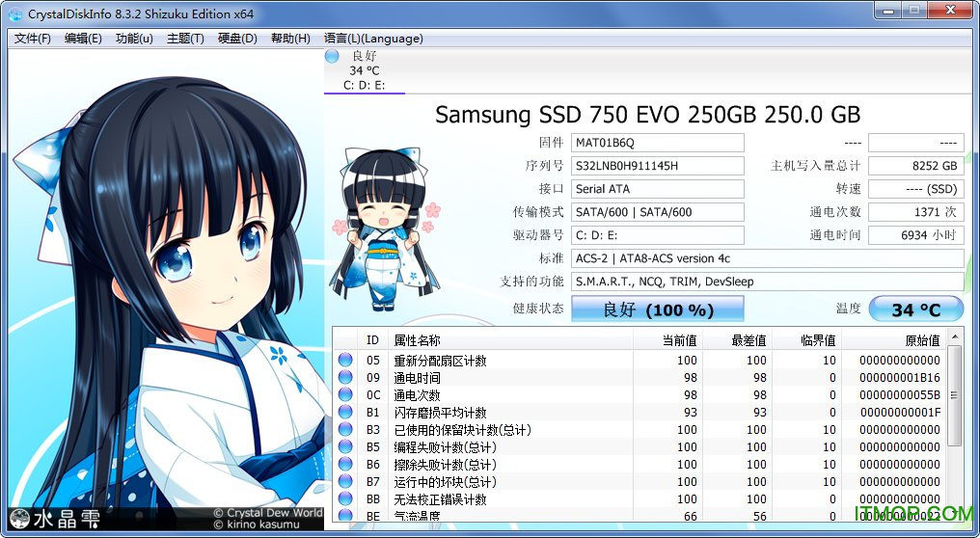
Task: Click the power on hours 6934 小时
Action: pyautogui.click(x=916, y=235)
